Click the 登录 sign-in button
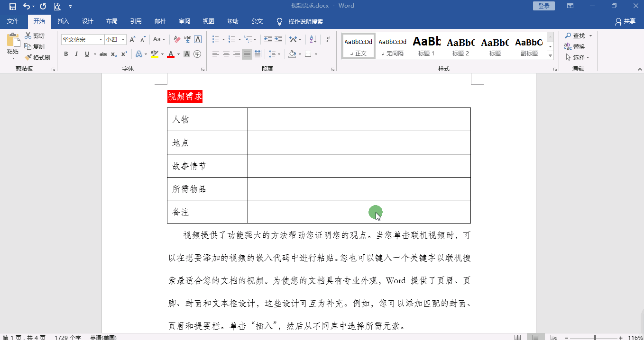Image resolution: width=644 pixels, height=340 pixels. pyautogui.click(x=544, y=6)
